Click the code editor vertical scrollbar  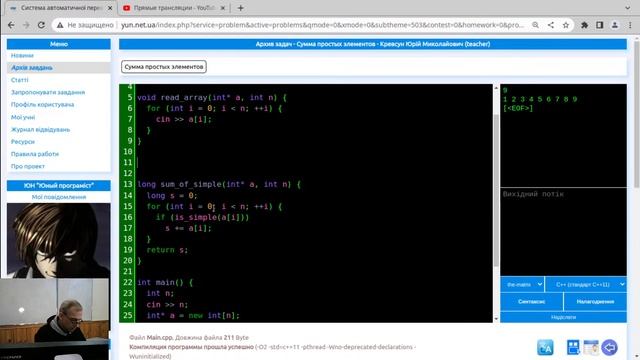496,190
